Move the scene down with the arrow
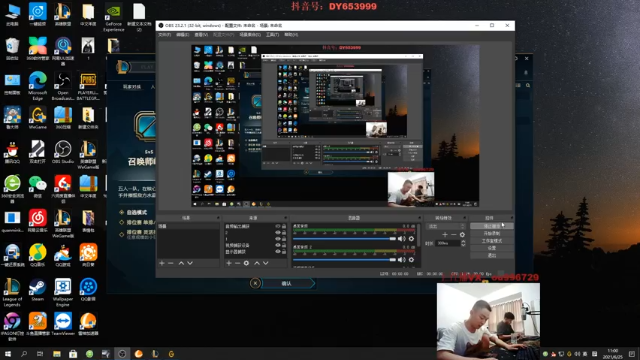The width and height of the screenshot is (640, 360). (x=190, y=263)
